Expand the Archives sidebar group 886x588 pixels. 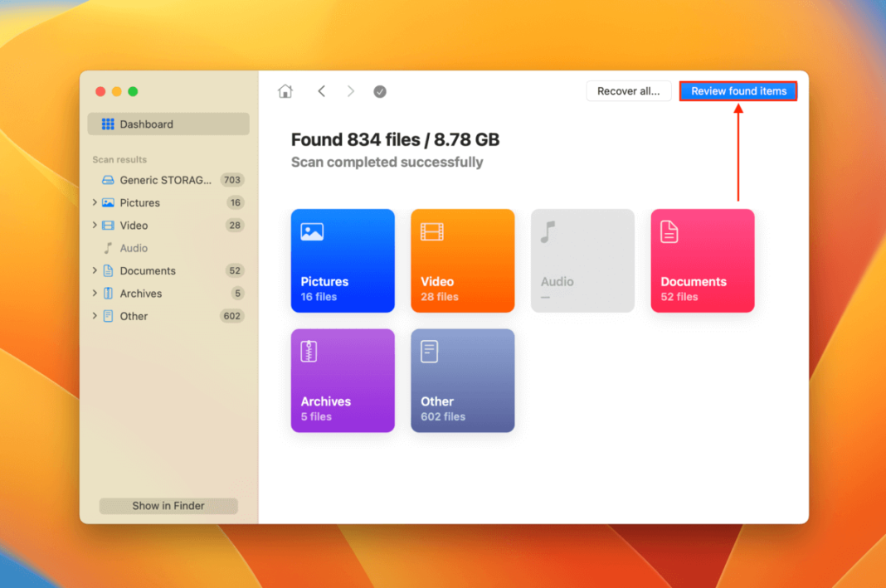coord(95,294)
